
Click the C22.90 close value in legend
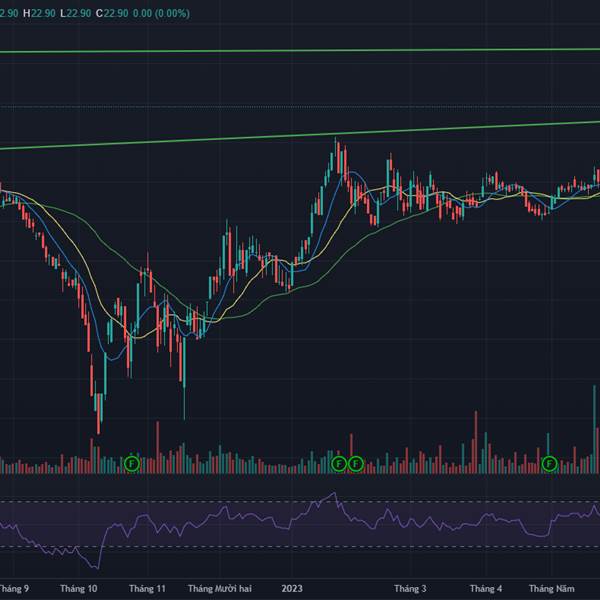(112, 13)
